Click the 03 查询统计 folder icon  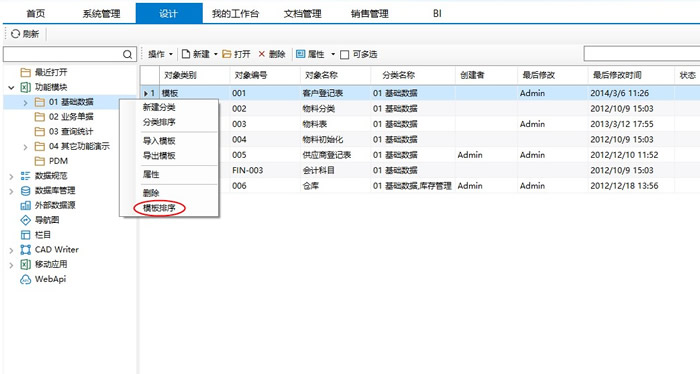[x=40, y=132]
